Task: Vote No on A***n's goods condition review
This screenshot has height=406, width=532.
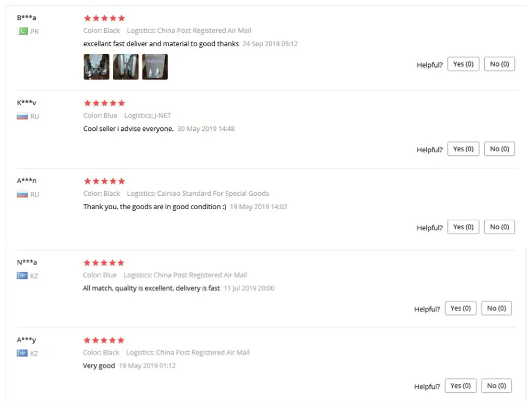Action: (x=500, y=227)
